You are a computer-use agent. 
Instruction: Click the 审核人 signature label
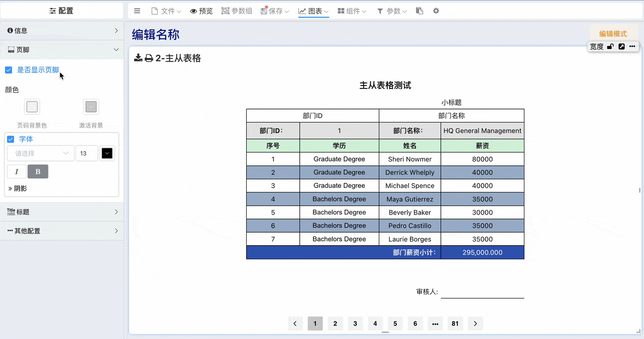tap(427, 291)
